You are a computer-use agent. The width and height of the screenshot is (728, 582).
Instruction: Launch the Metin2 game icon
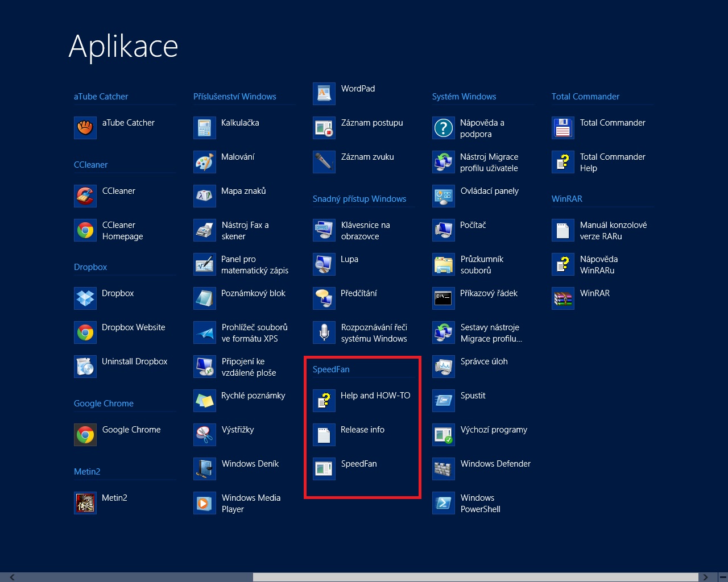point(85,503)
